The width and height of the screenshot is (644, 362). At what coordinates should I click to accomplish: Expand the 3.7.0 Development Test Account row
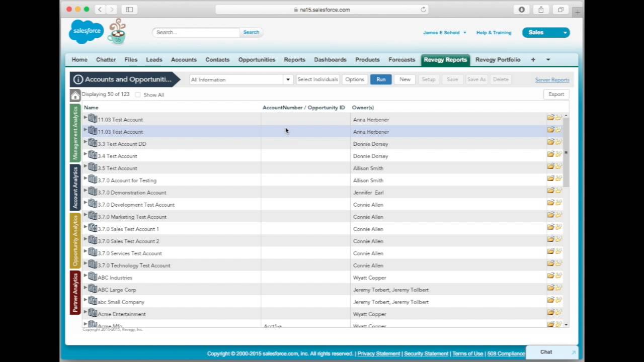click(x=86, y=203)
